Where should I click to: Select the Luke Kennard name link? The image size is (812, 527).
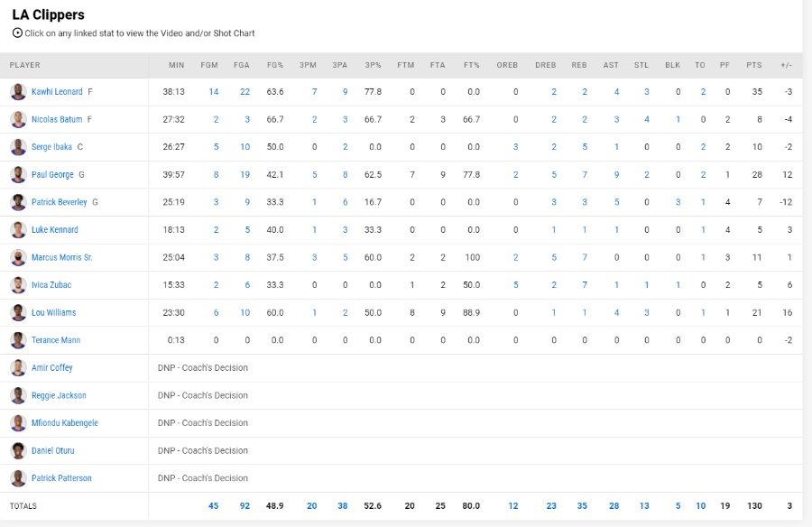point(55,229)
